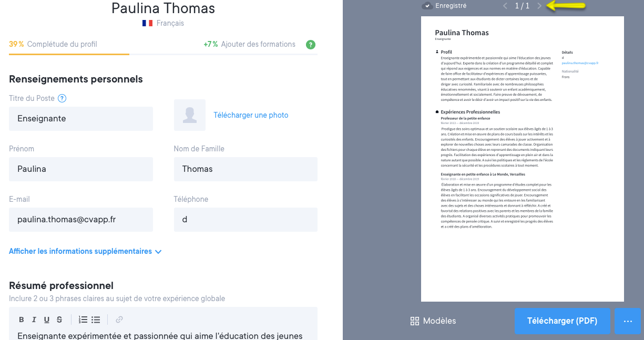Click the profile completeness progress bar

pyautogui.click(x=163, y=54)
